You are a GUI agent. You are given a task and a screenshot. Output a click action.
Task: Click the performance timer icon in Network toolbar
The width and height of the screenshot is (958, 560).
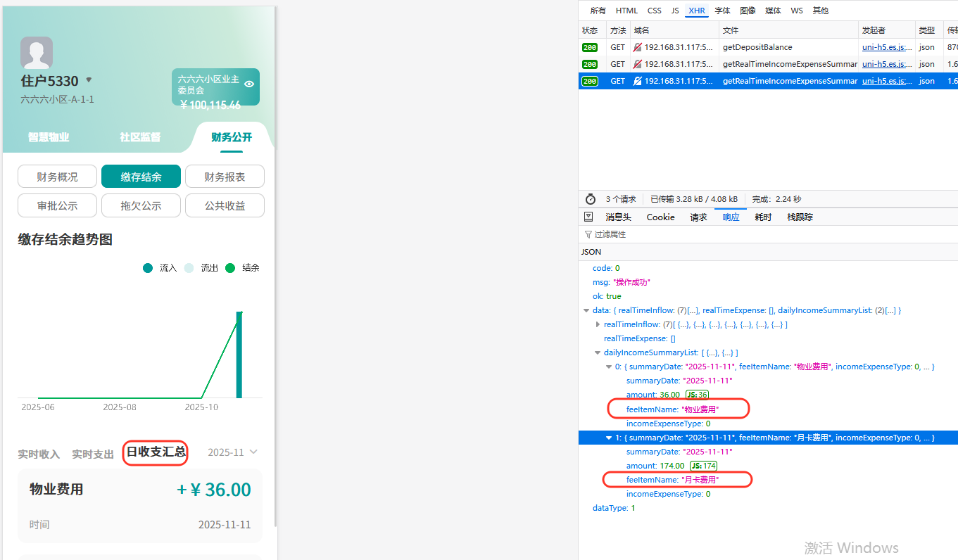590,198
